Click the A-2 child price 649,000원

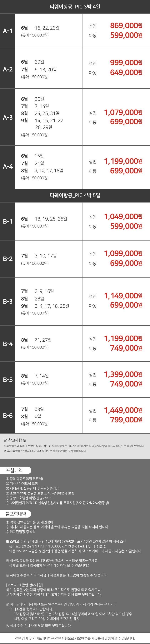tap(126, 73)
